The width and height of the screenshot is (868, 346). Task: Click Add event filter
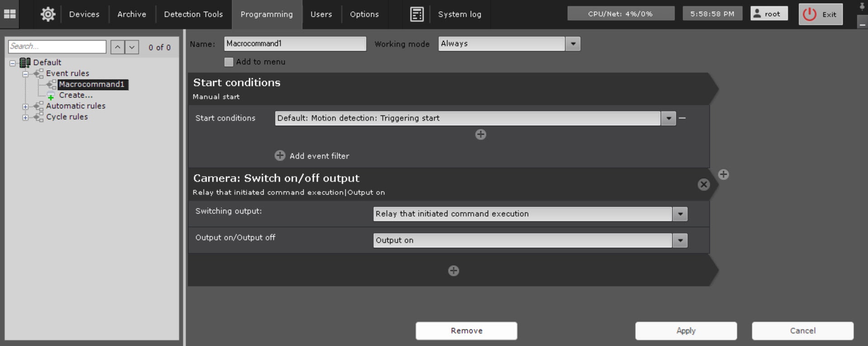(319, 156)
